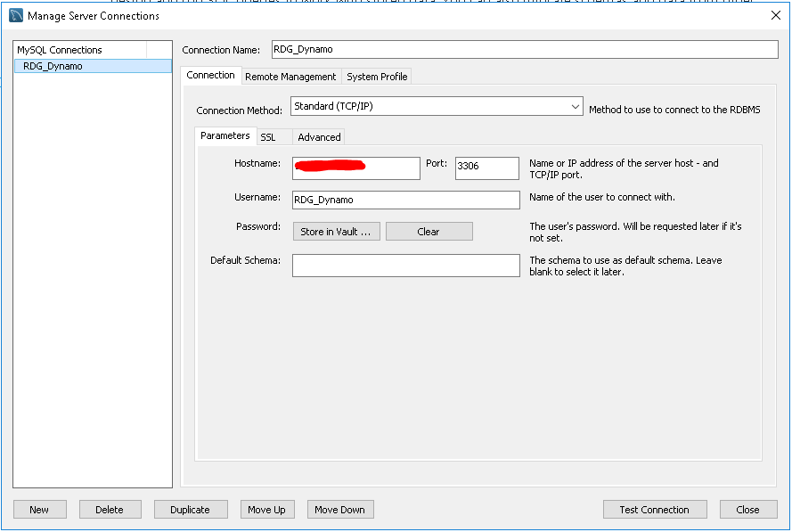Switch to the Connection tab

point(210,75)
